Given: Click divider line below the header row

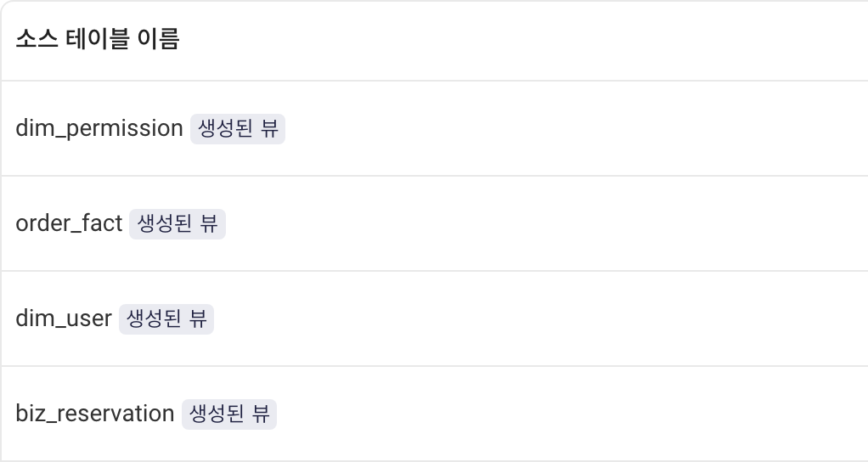Looking at the screenshot, I should 434,81.
